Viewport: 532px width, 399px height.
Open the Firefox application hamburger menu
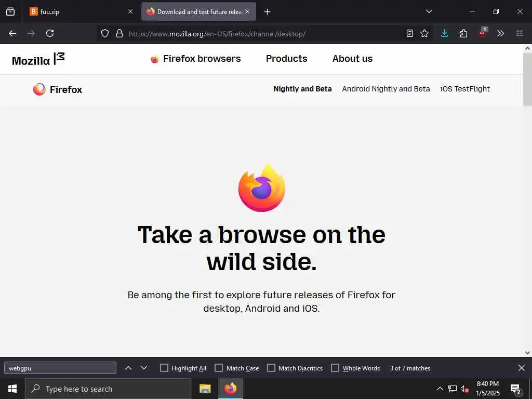point(520,33)
